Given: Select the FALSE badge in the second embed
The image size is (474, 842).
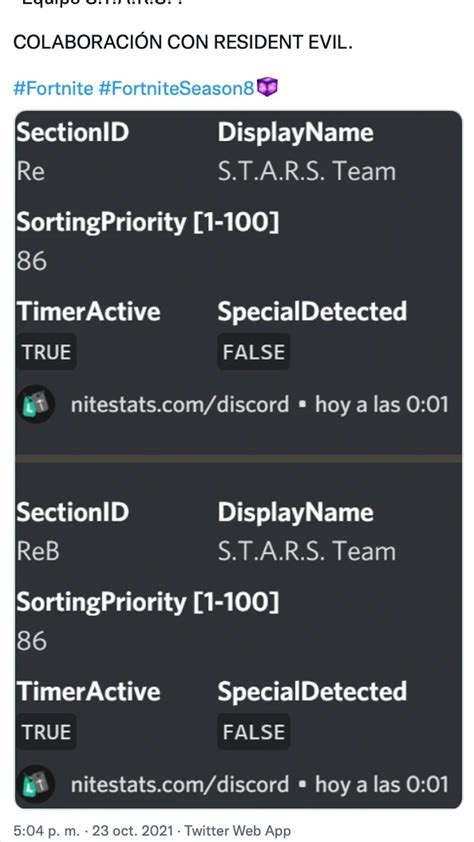Looking at the screenshot, I should tap(254, 732).
